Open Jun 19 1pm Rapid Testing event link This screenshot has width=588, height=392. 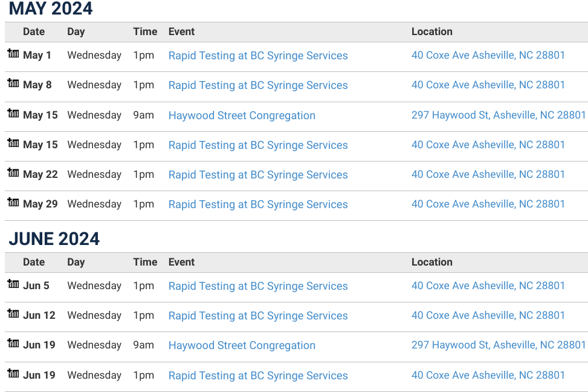point(258,376)
